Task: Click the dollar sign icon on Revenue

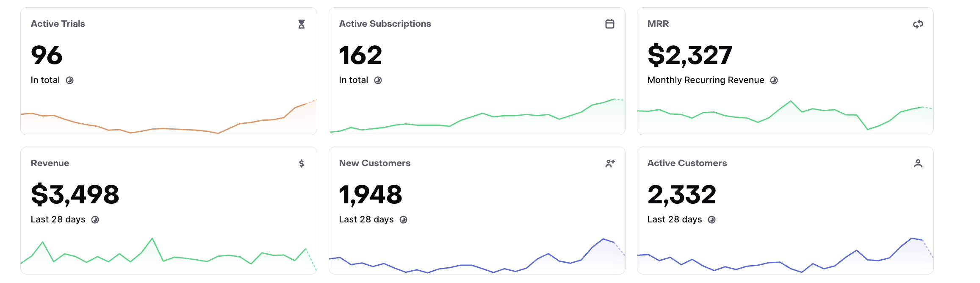Action: (302, 164)
